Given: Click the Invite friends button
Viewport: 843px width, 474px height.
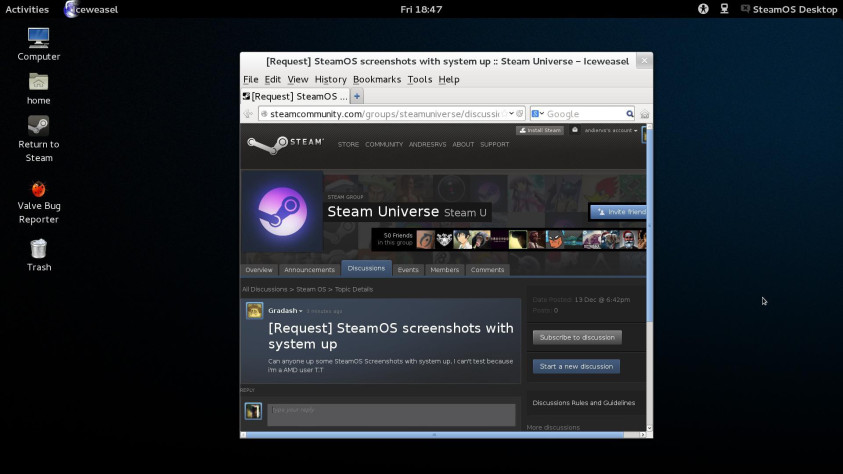Looking at the screenshot, I should (618, 212).
